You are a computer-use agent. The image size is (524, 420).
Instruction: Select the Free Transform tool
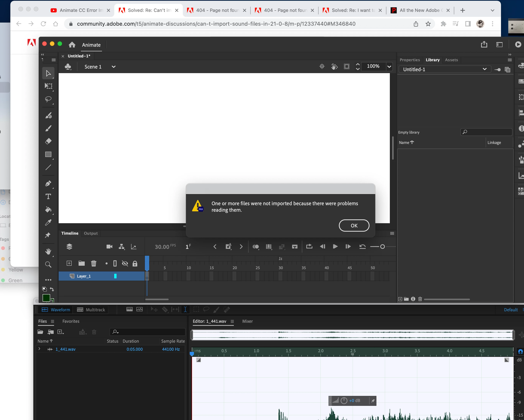pyautogui.click(x=48, y=86)
